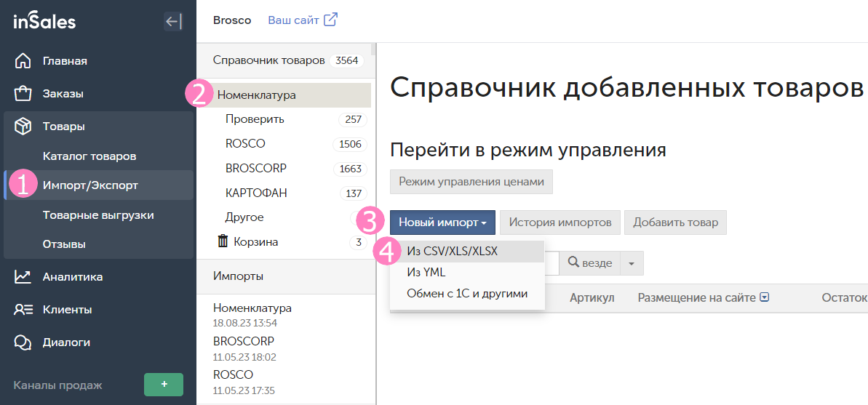Viewport: 868px width, 405px height.
Task: Click the Корзина trash bin icon
Action: click(x=223, y=241)
